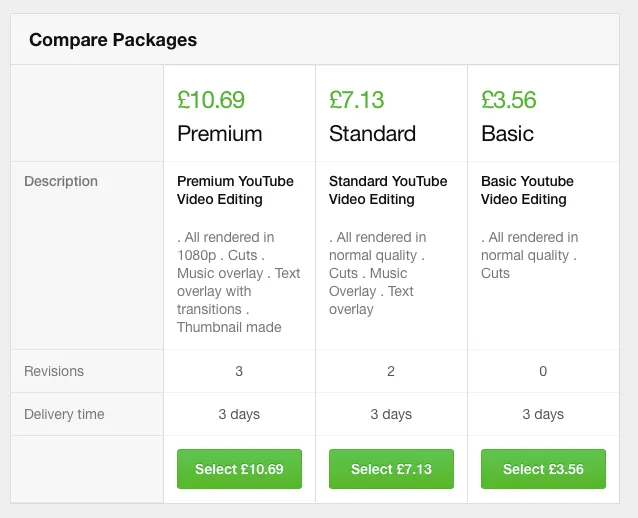Click the £3.56 Basic price
The height and width of the screenshot is (518, 638).
point(509,100)
